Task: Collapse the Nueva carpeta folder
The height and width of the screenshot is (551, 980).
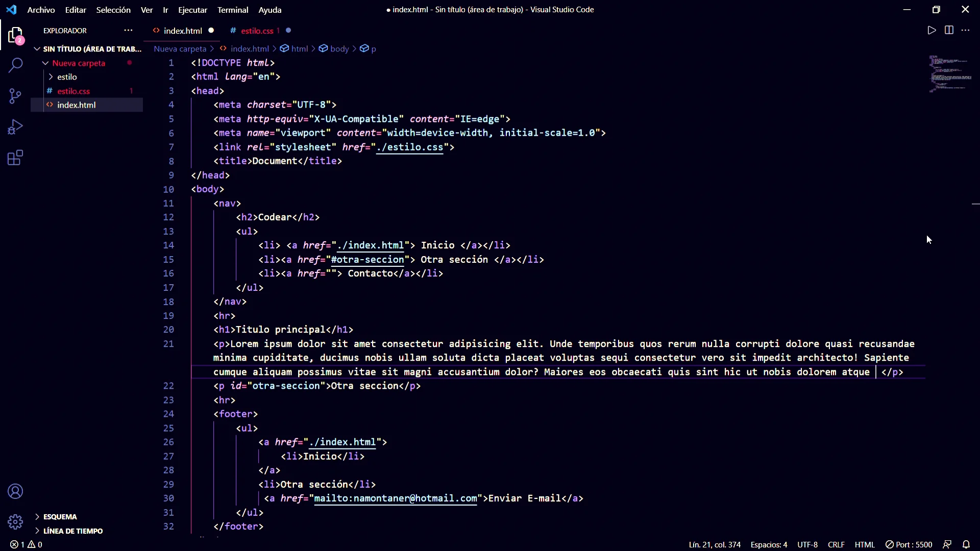Action: [78, 63]
